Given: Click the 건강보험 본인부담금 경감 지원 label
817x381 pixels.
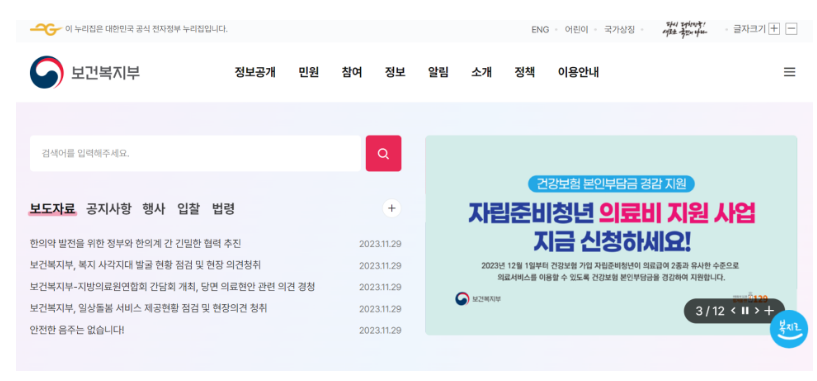Looking at the screenshot, I should [x=611, y=183].
